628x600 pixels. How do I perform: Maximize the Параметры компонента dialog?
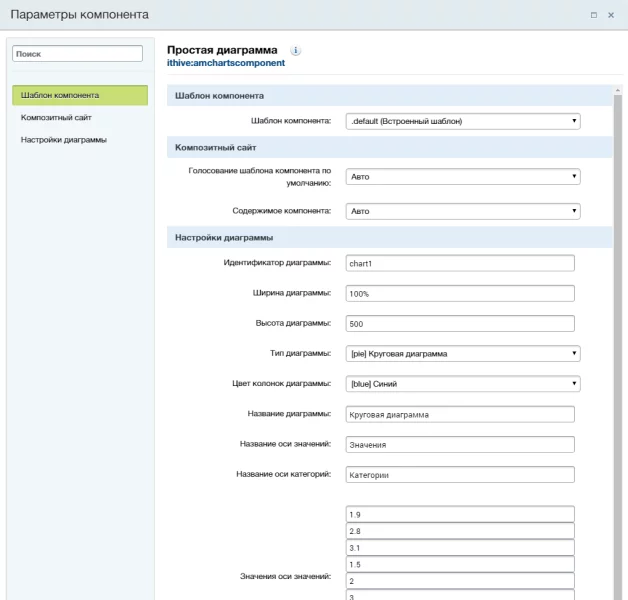[x=594, y=15]
